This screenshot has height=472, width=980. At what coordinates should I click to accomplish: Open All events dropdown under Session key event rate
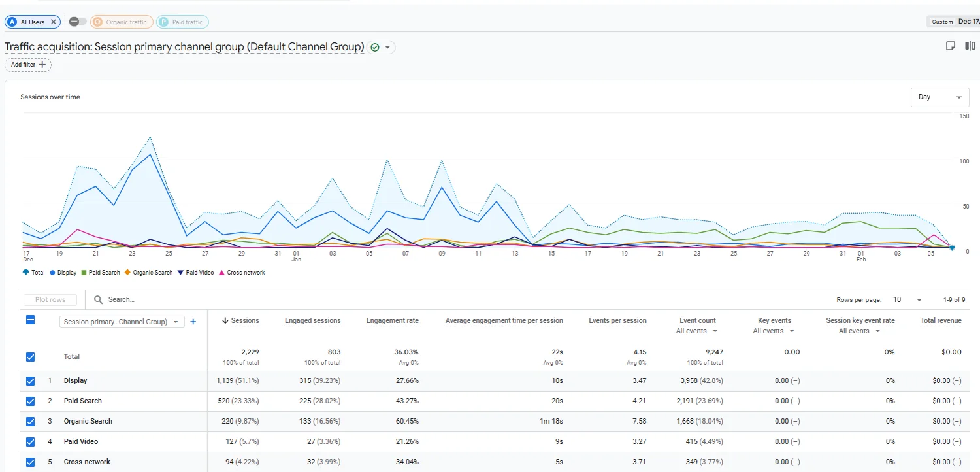pos(860,331)
